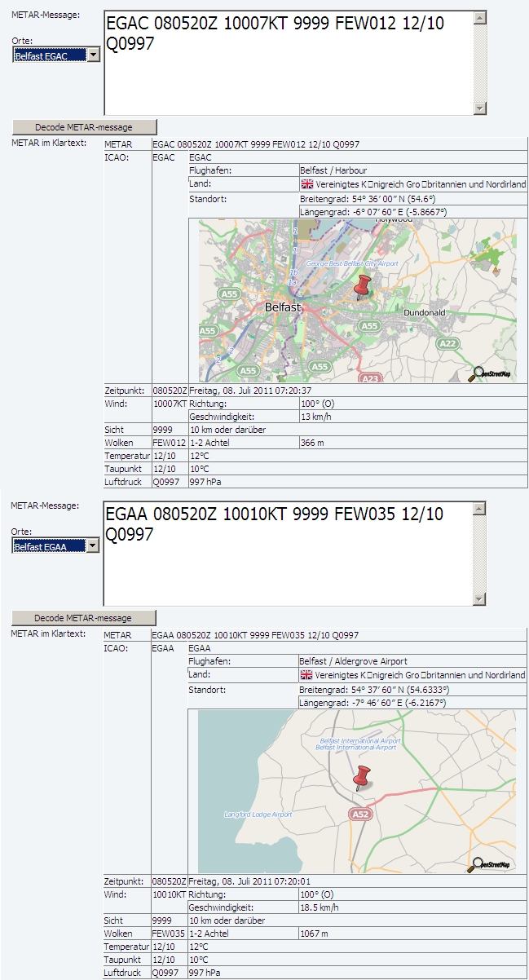This screenshot has width=529, height=980.
Task: Click the Längengrad -7° 46' 60" E value
Action: [373, 703]
